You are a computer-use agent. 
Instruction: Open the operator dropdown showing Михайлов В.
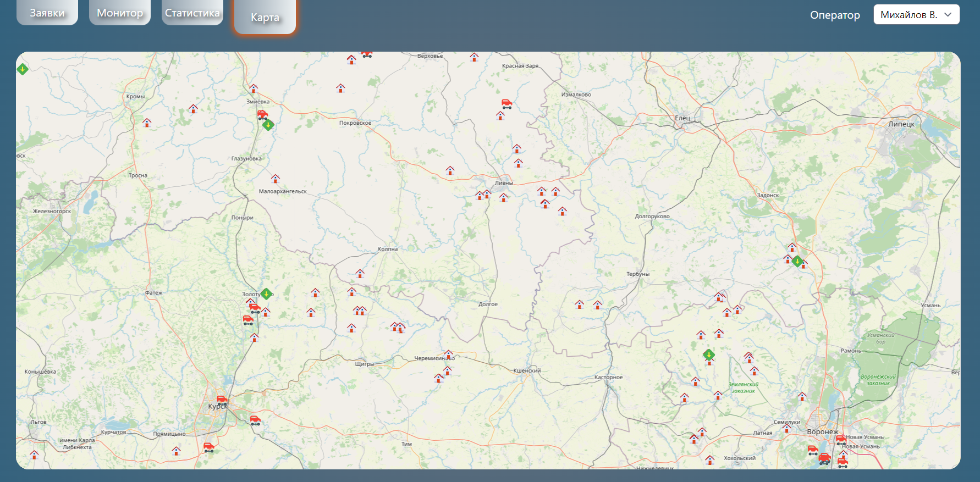click(909, 15)
